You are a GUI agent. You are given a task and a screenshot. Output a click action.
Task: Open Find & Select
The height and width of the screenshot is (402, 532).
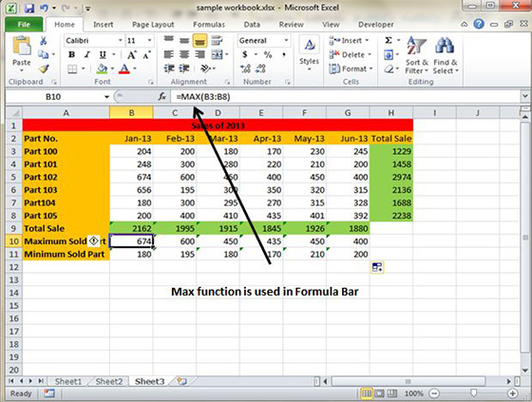446,55
